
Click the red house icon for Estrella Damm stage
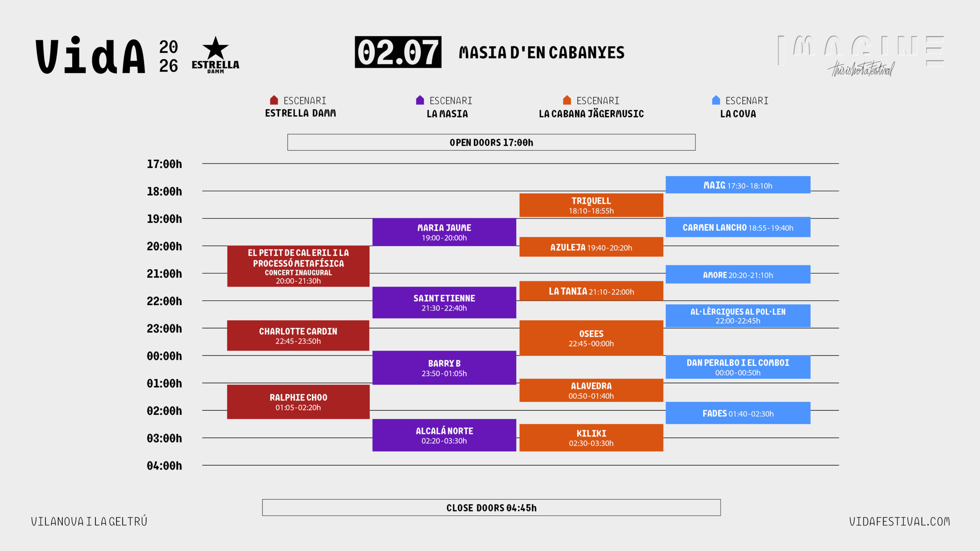click(x=274, y=100)
